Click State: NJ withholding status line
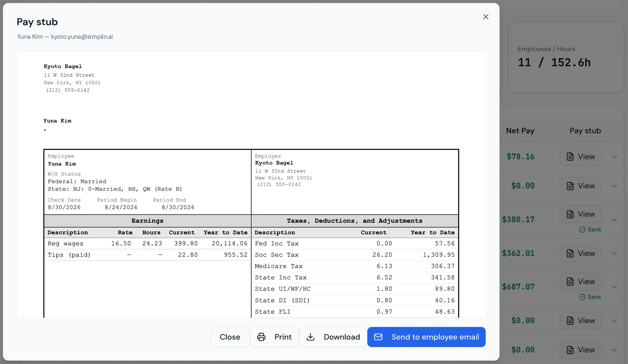Screen dimensions: 628x364 click(x=115, y=189)
